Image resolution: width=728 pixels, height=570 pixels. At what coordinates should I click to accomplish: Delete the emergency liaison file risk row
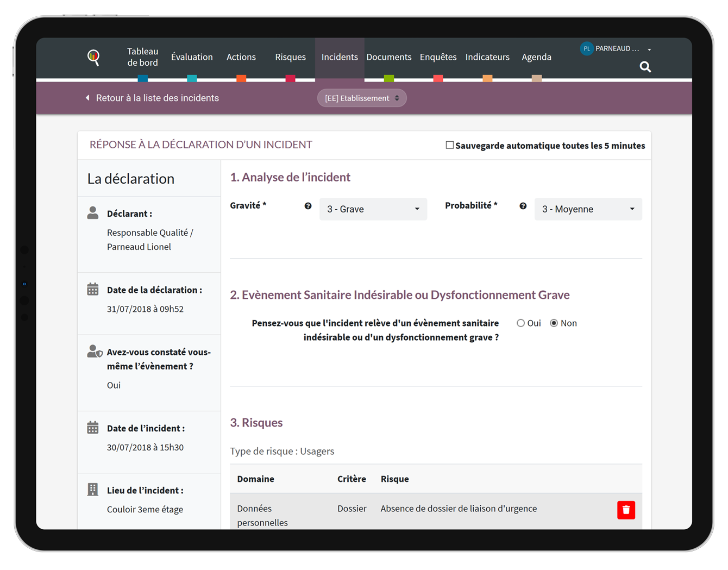click(x=626, y=510)
